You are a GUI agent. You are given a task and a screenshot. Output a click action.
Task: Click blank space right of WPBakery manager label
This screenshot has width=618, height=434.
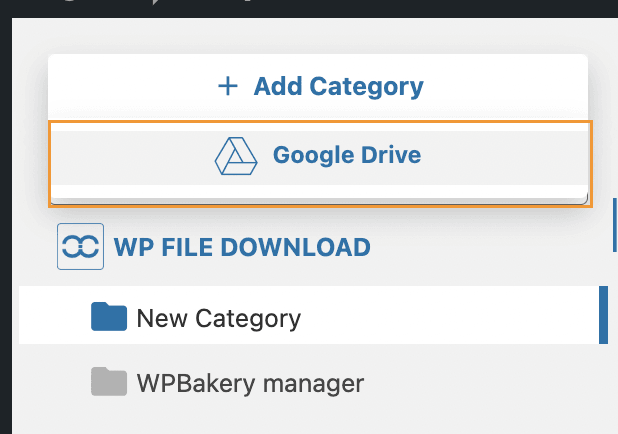tap(480, 383)
